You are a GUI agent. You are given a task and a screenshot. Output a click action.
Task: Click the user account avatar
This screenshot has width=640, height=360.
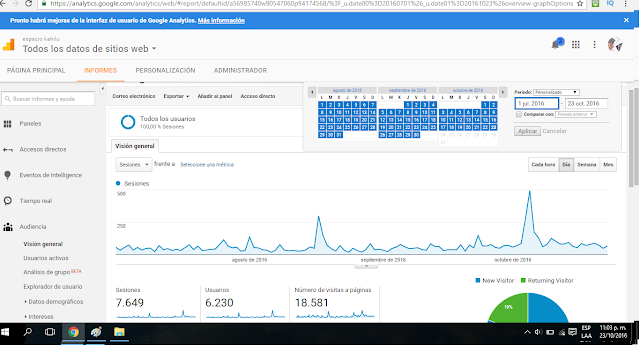614,44
